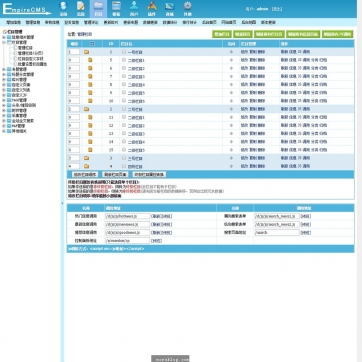Tick the checkbox for the ID 1 column row
Screen dimensions: 362x362
click(124, 52)
